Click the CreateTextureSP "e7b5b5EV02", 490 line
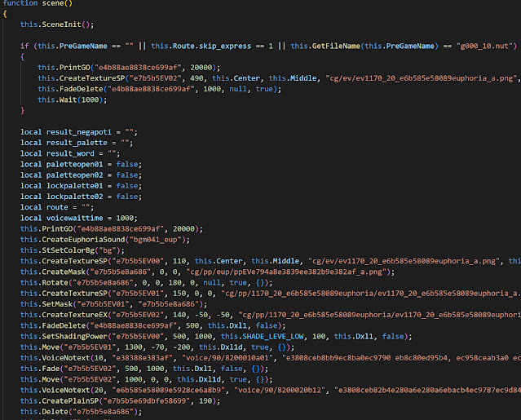Screen dimensions: 521x420 279,78
